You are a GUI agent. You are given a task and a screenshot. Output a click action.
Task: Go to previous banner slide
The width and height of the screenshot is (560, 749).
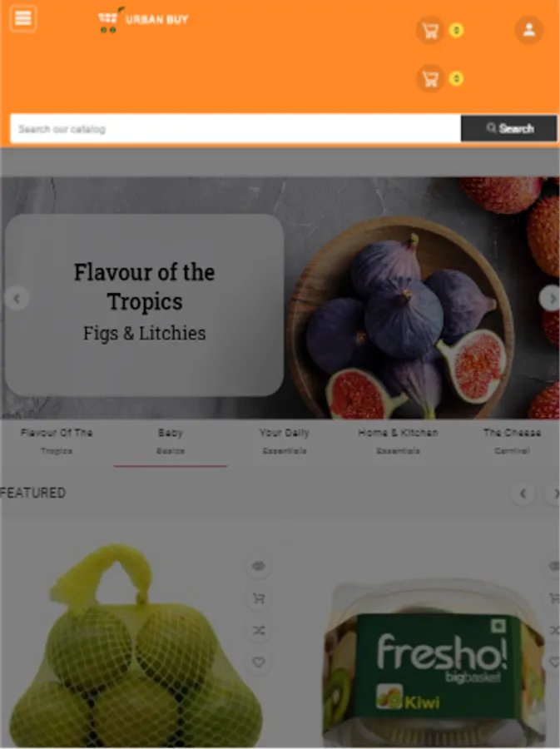17,299
